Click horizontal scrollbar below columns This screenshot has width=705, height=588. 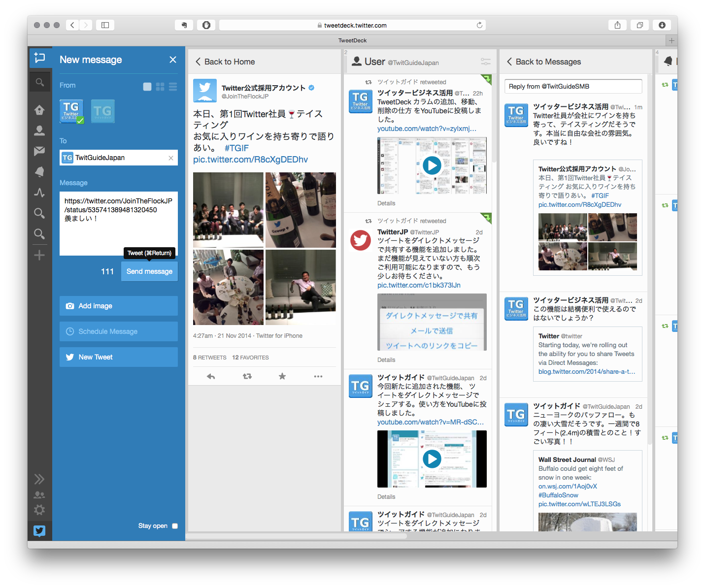(x=296, y=536)
